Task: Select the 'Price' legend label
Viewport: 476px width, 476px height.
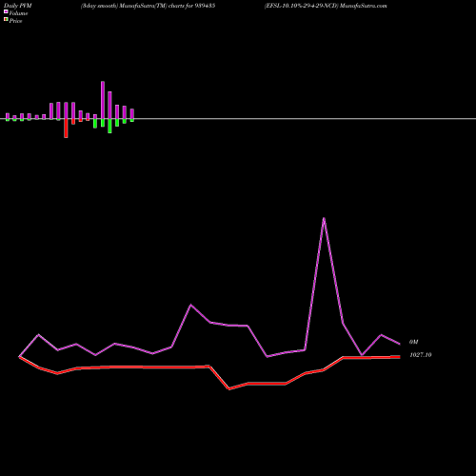Action: [15, 21]
